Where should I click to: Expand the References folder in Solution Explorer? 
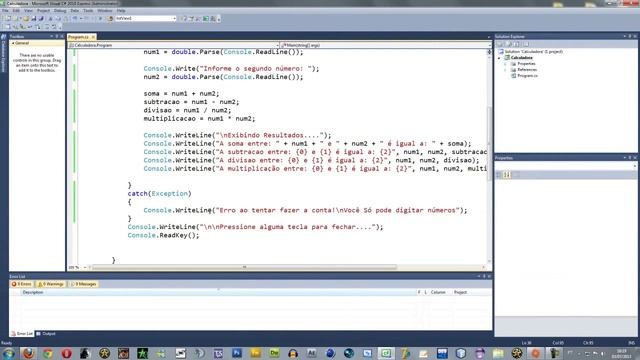click(505, 70)
